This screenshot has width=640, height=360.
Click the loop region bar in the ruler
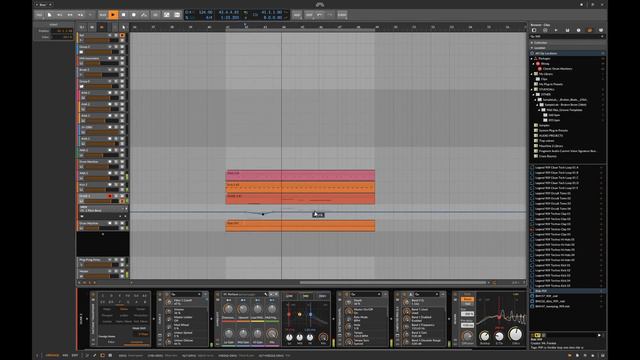300,30
